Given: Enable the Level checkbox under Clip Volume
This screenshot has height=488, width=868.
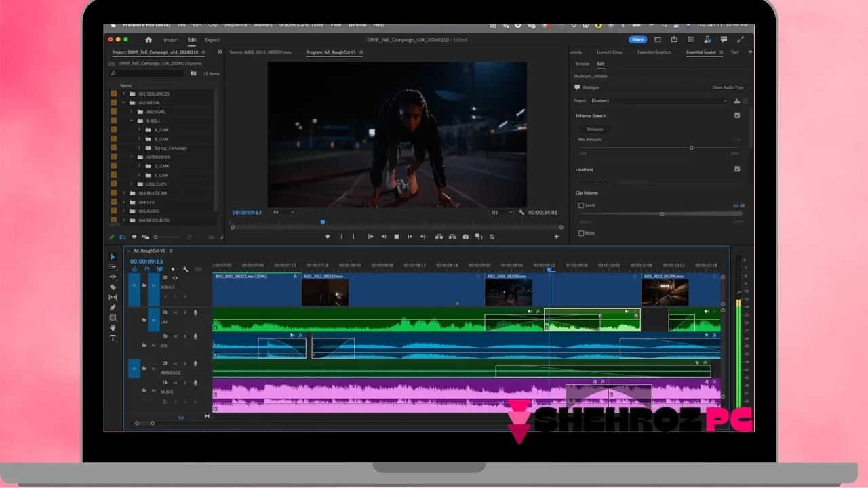Looking at the screenshot, I should pyautogui.click(x=580, y=205).
